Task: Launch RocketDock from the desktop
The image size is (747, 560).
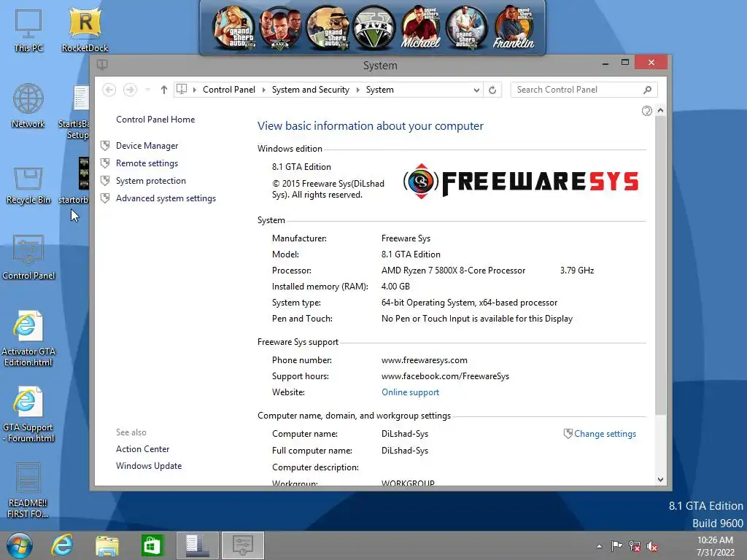Action: [85, 31]
